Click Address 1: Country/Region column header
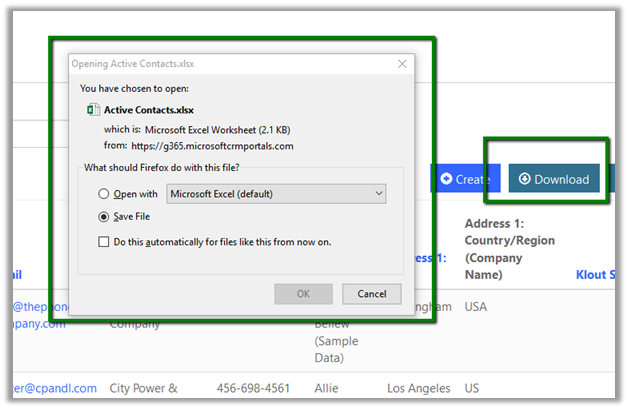The image size is (628, 409). point(509,249)
